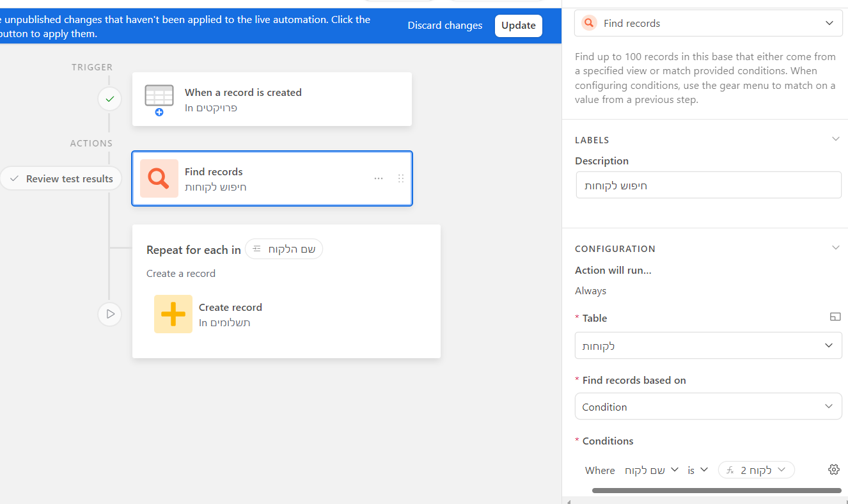This screenshot has width=848, height=504.
Task: Open the three-dot menu on Find records
Action: [379, 178]
